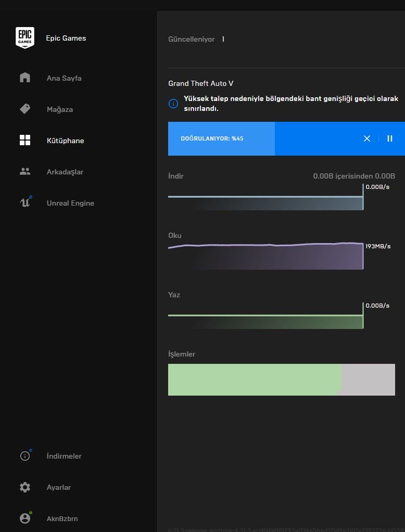Click the İndir 0.00B/s speed value
Screen dimensions: 405x532
click(377, 187)
